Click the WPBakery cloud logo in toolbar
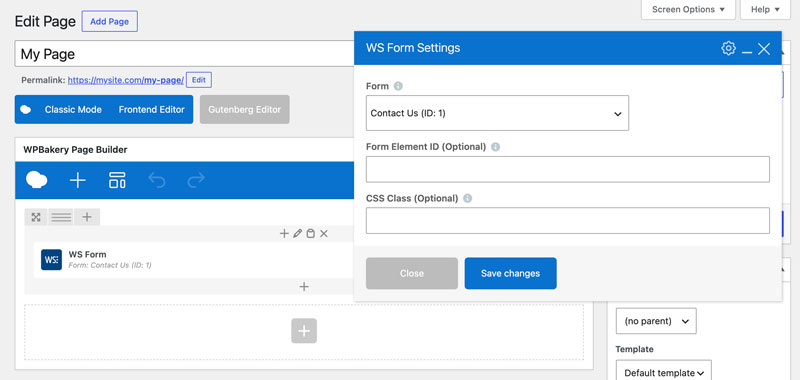Viewport: 800px width, 380px height. pyautogui.click(x=37, y=180)
